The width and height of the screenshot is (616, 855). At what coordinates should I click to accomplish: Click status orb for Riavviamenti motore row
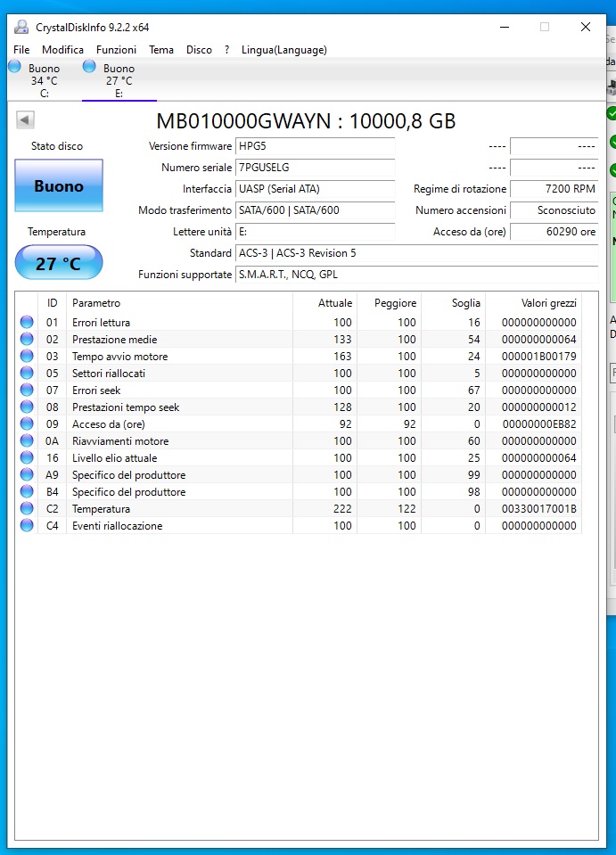point(27,440)
